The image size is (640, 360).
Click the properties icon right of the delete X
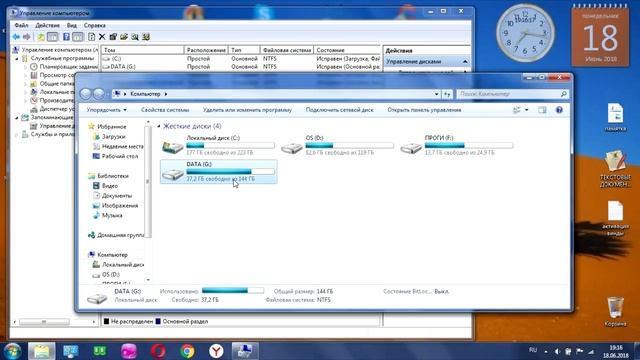coord(113,37)
